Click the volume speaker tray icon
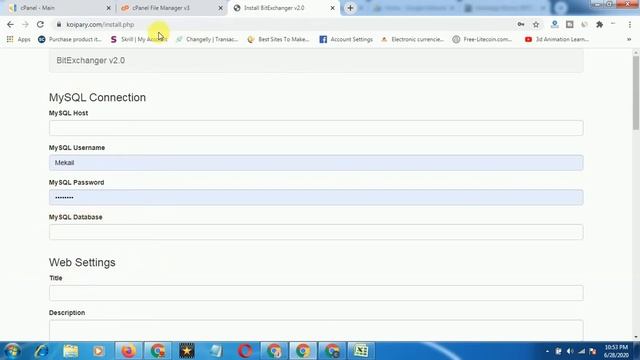The image size is (640, 360). [570, 351]
